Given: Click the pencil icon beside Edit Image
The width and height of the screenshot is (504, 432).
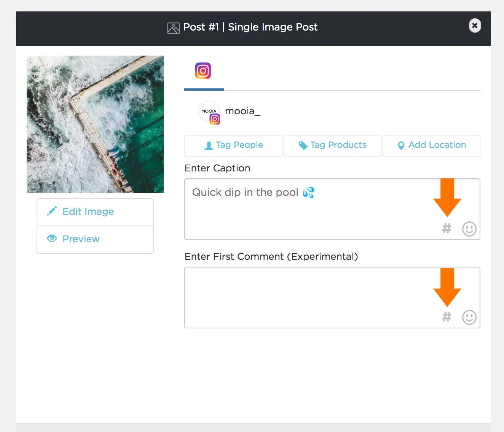Looking at the screenshot, I should [x=52, y=211].
